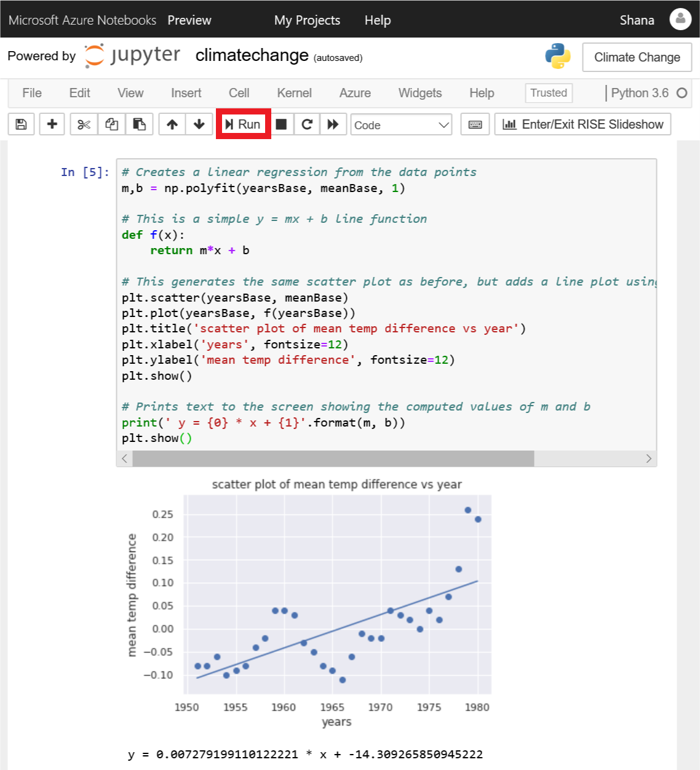Open Help in the top navigation bar
700x770 pixels.
click(378, 20)
